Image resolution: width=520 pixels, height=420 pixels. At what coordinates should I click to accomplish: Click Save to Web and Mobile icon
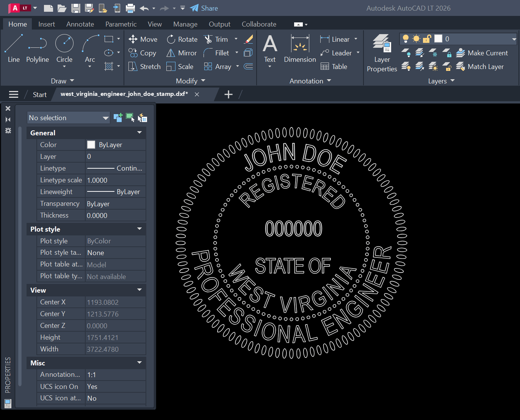point(117,8)
